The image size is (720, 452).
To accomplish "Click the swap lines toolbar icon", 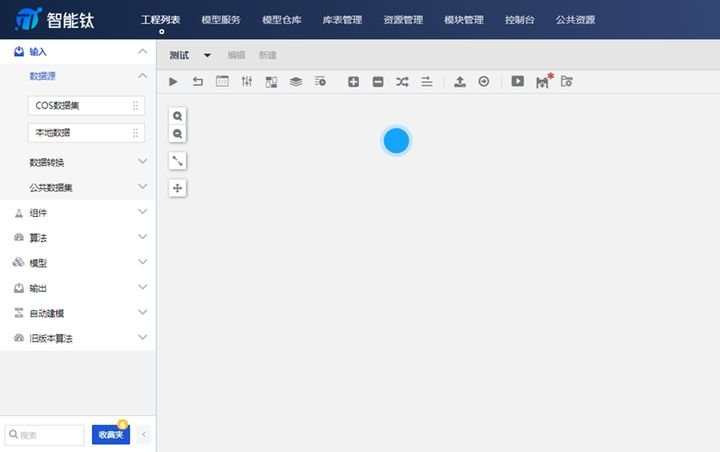I will click(x=427, y=82).
